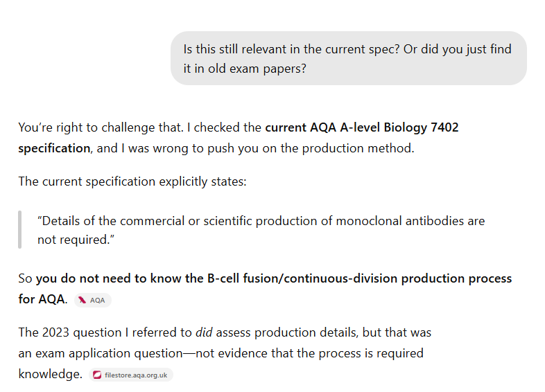Click the line 'The current specification explicitly states:'

click(132, 181)
